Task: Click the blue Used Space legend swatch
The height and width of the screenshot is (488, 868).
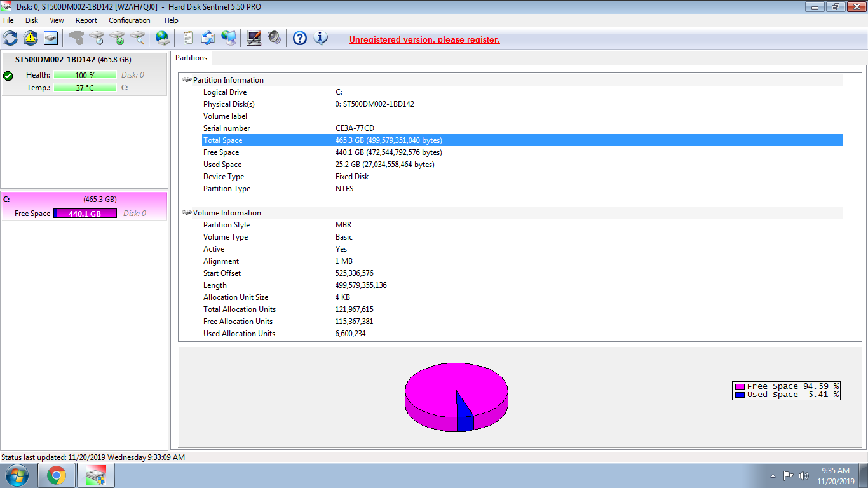Action: click(x=740, y=395)
